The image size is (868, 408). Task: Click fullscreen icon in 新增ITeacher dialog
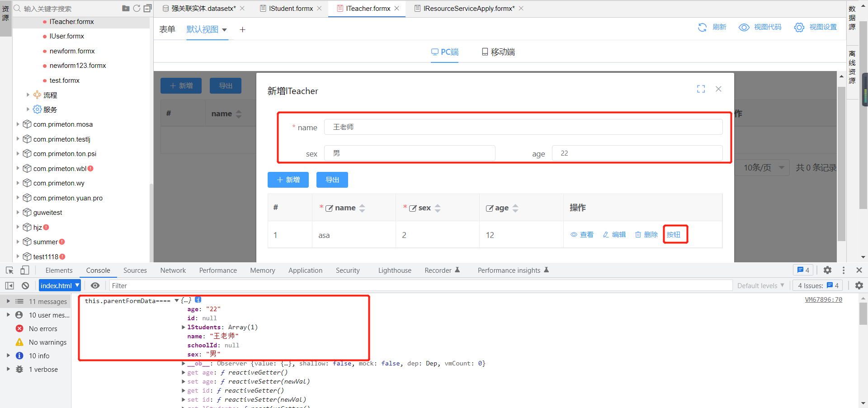(x=701, y=89)
